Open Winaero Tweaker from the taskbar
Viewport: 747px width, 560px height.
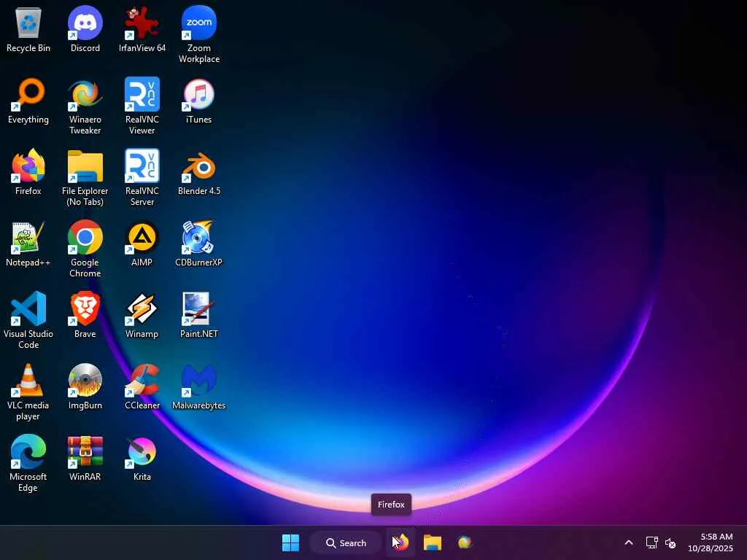pos(465,542)
